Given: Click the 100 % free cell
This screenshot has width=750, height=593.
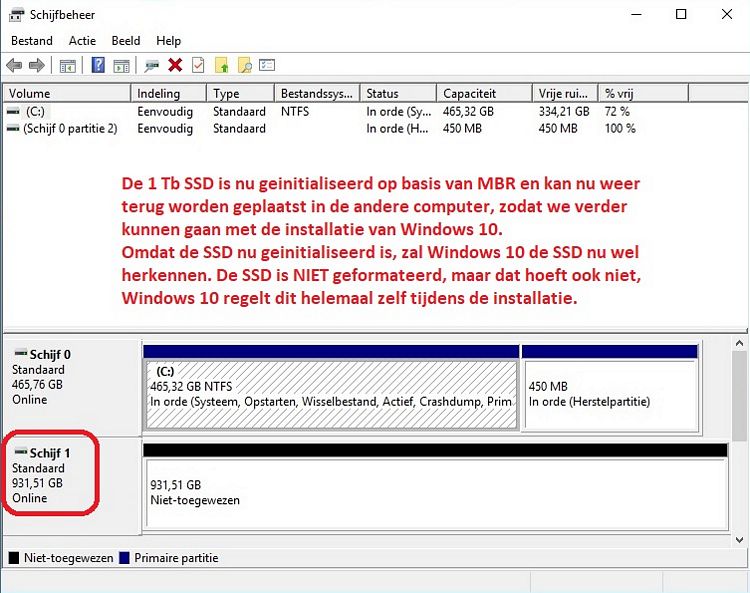Looking at the screenshot, I should 620,128.
